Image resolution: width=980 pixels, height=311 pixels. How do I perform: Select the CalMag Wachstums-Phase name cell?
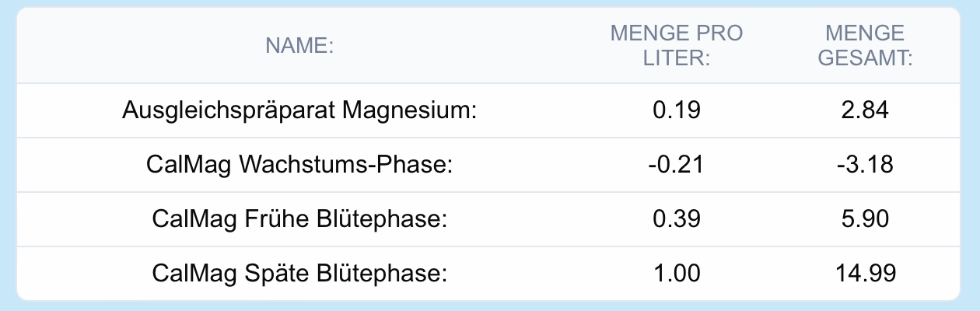point(299,166)
